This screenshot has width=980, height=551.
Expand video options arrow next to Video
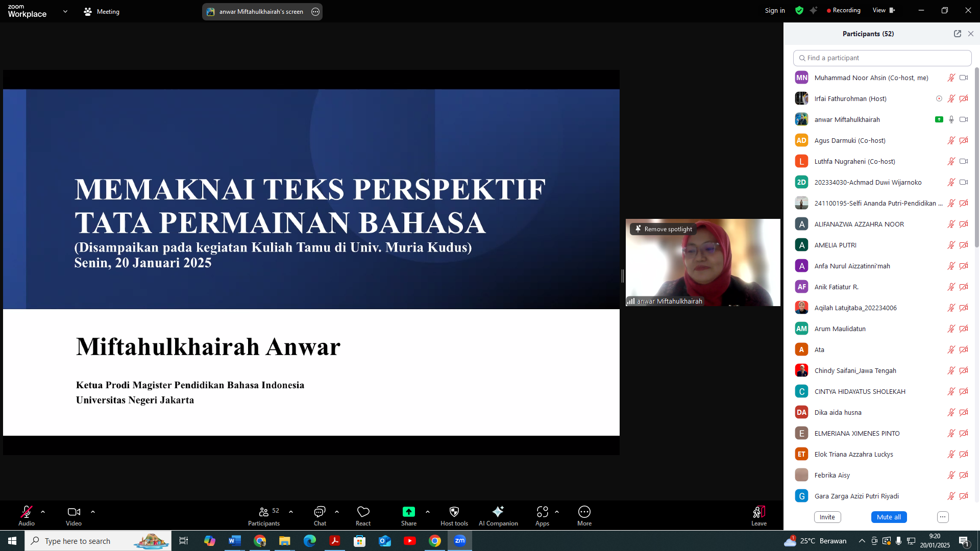pyautogui.click(x=93, y=512)
